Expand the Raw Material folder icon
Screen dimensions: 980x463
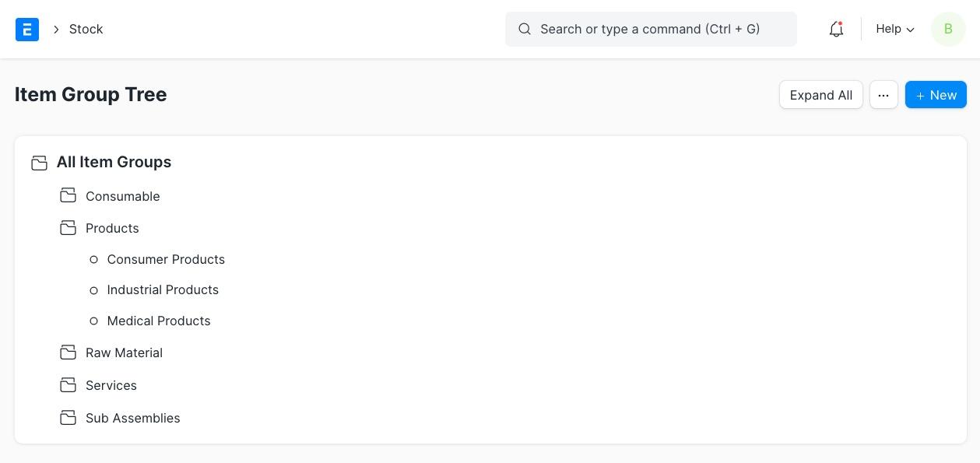click(x=68, y=353)
